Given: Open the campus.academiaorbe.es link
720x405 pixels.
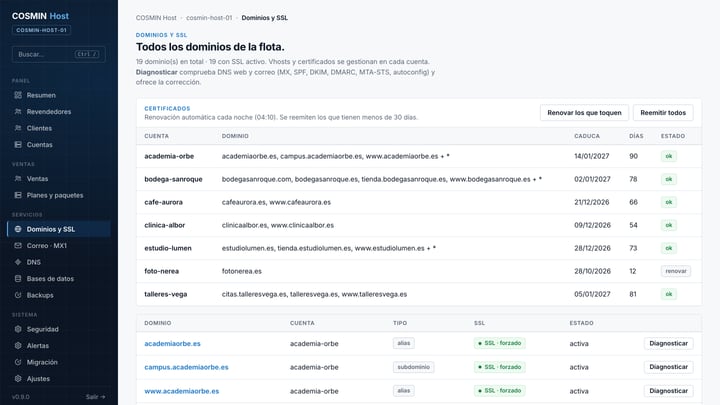Looking at the screenshot, I should click(186, 367).
